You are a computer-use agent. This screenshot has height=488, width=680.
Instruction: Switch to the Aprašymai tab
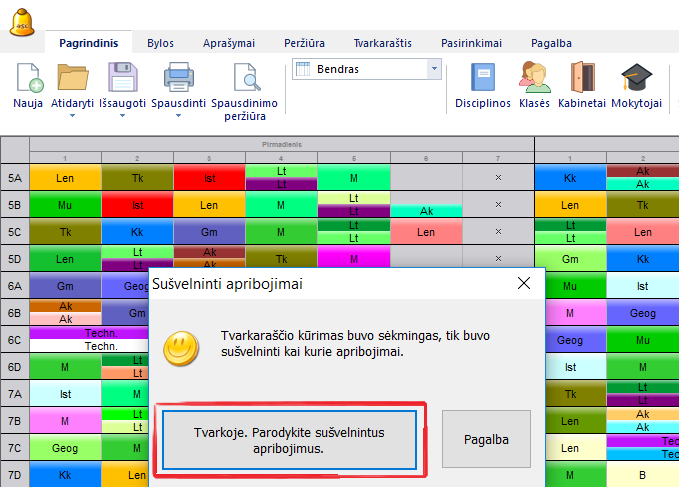click(x=229, y=43)
